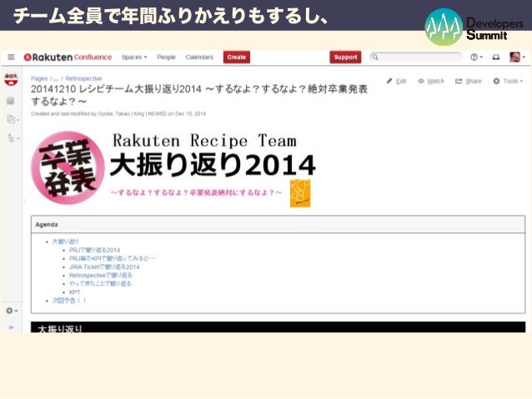This screenshot has width=532, height=399.
Task: Expand the sidebar copy-pages shortcut icon
Action: coord(13,119)
